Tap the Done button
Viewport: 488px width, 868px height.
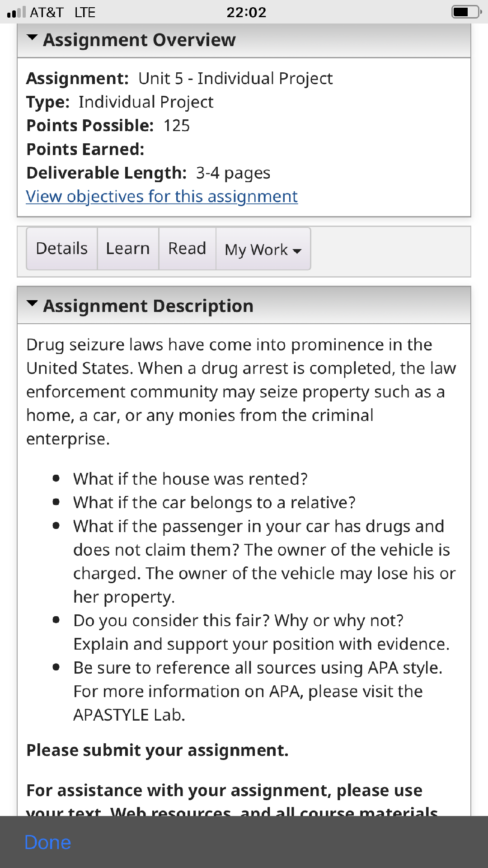tap(47, 843)
